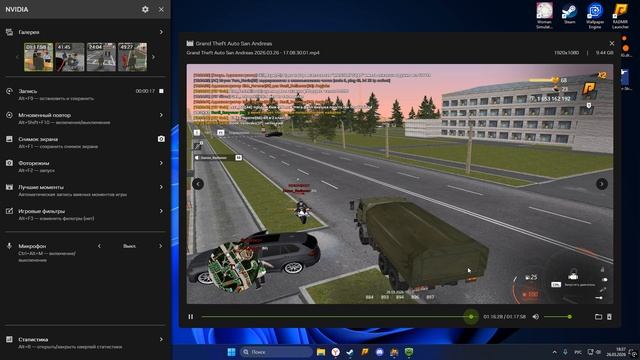
Task: Expand Статистика chevron
Action: pyautogui.click(x=161, y=339)
